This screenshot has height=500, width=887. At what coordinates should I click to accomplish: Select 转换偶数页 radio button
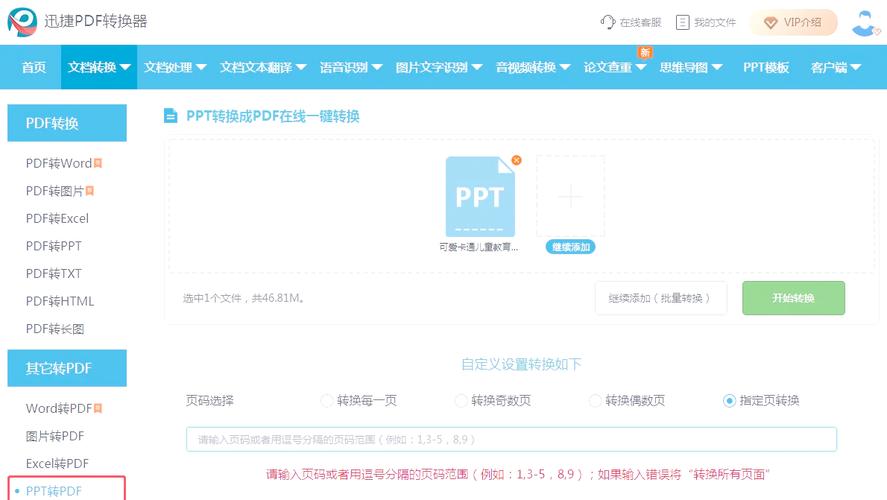[595, 400]
